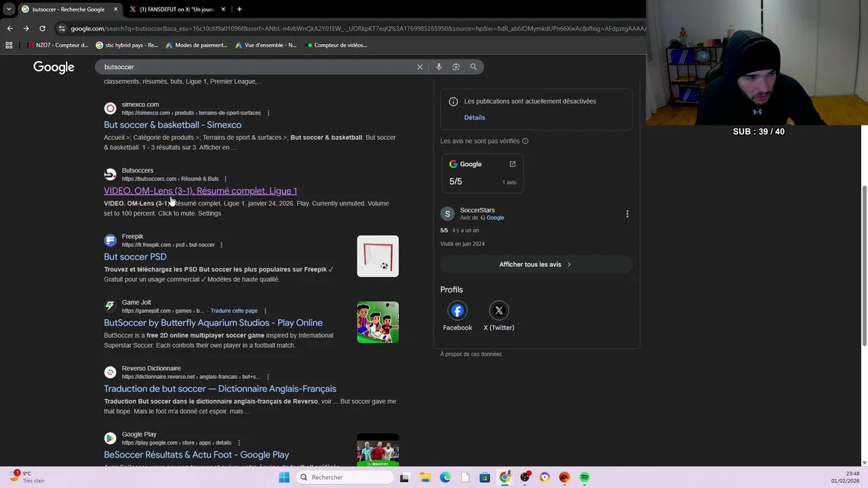Switch to the FANSDEFUT on X tab

click(176, 9)
